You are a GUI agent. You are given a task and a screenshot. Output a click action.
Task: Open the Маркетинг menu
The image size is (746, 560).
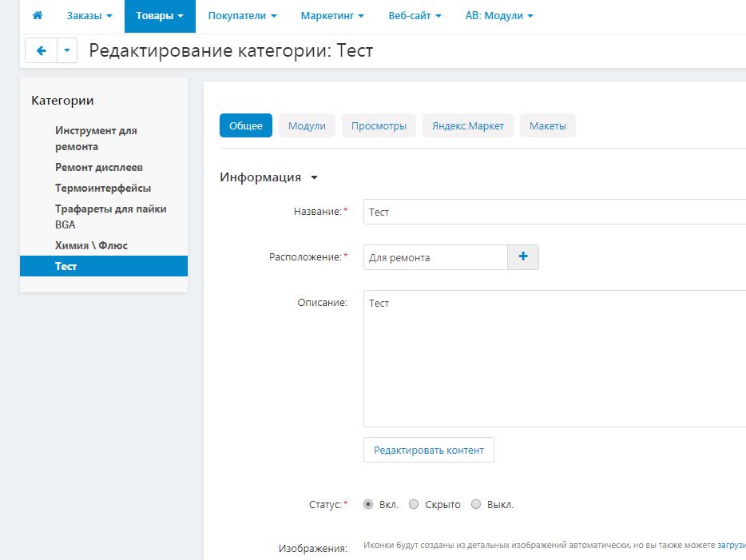pyautogui.click(x=332, y=16)
